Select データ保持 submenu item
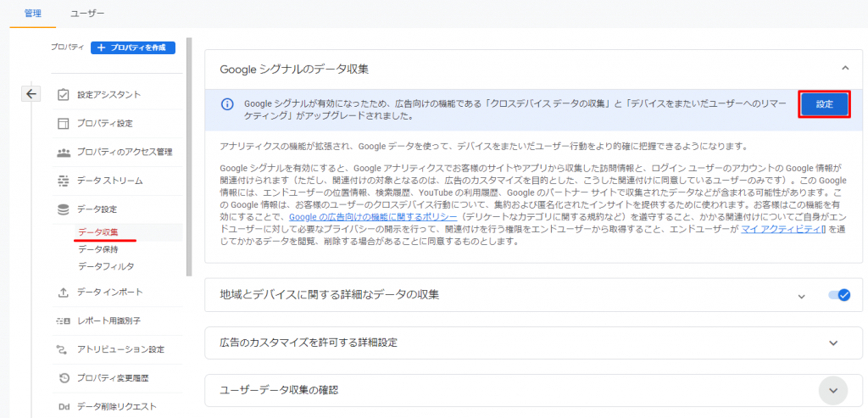The height and width of the screenshot is (418, 868). click(98, 249)
